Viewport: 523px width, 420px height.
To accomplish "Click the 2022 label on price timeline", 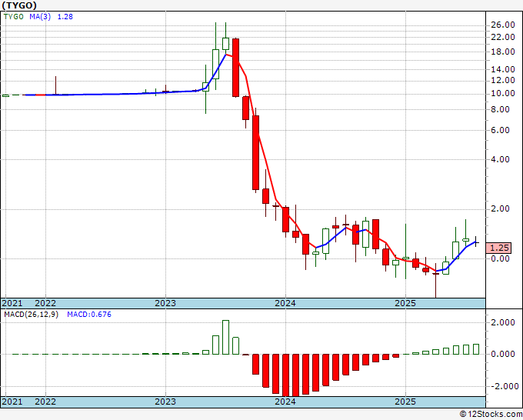I will (45, 303).
